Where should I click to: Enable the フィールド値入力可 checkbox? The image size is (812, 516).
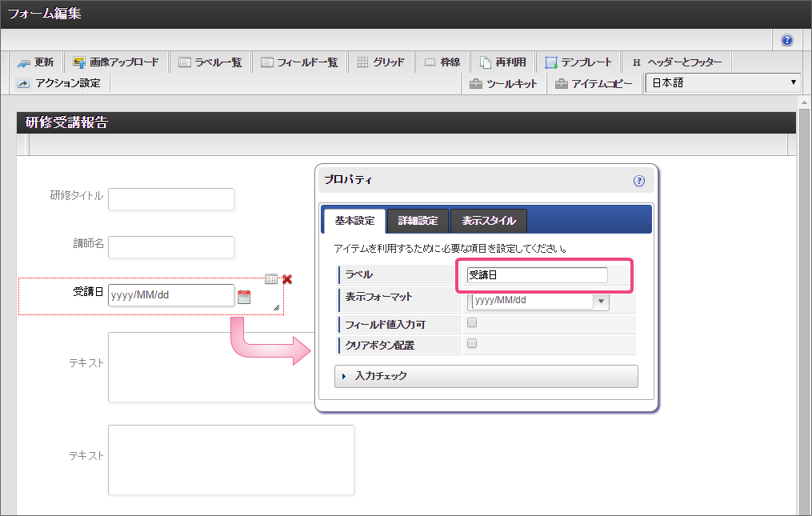[472, 322]
